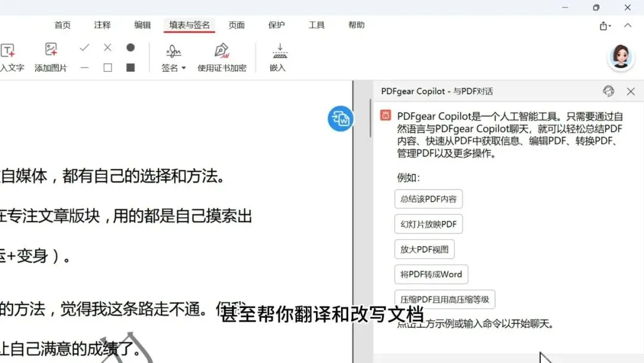Select the 填表与签名 tab
The image size is (644, 363).
pos(190,25)
